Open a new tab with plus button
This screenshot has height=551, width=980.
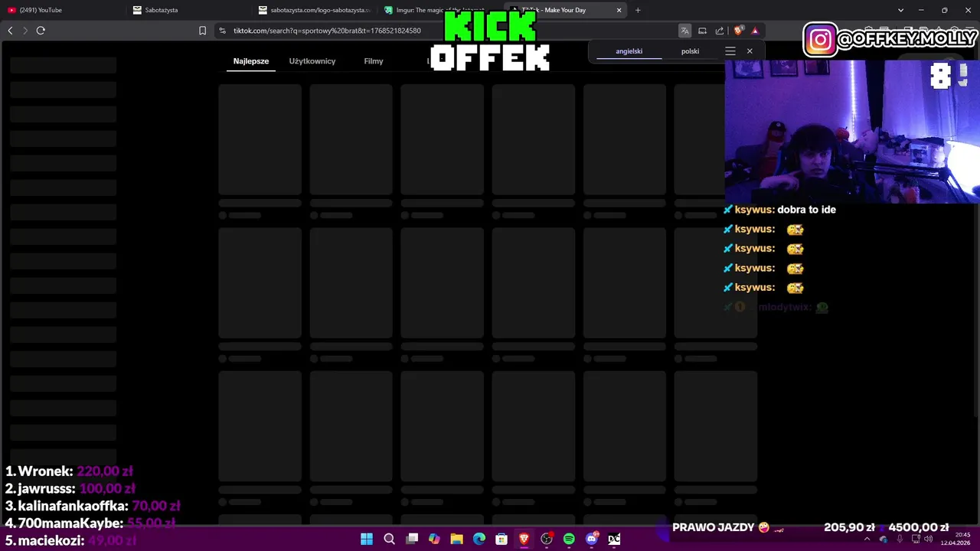tap(638, 10)
